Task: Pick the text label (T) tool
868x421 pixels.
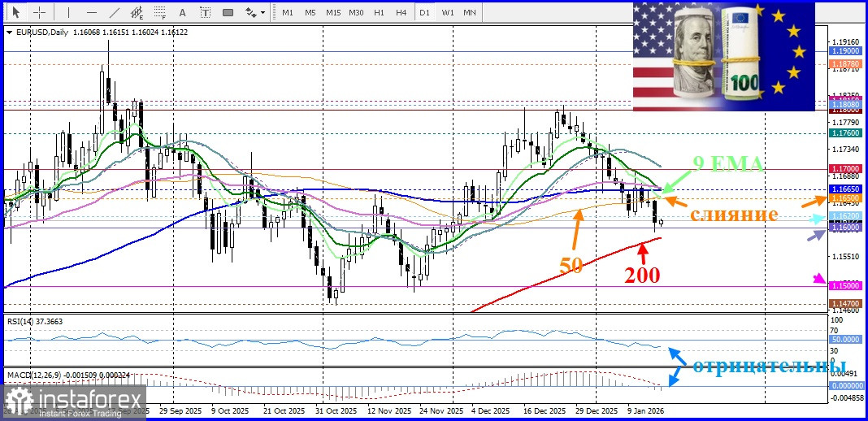Action: [x=205, y=11]
